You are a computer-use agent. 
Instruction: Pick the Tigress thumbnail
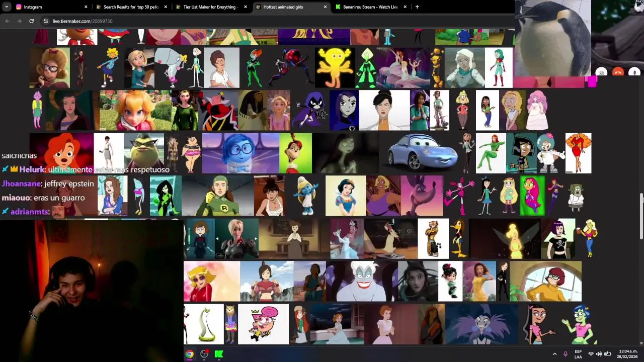click(433, 238)
